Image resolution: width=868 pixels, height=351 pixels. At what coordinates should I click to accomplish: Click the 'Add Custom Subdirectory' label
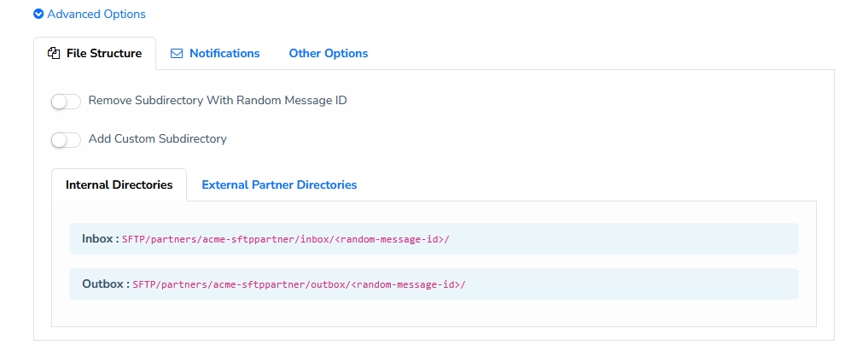158,139
